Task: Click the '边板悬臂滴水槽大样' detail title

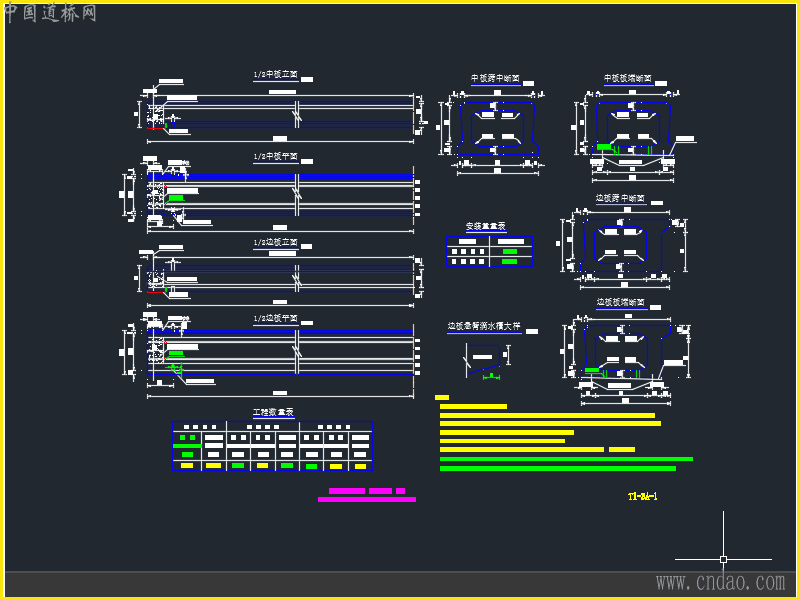Action: 484,326
